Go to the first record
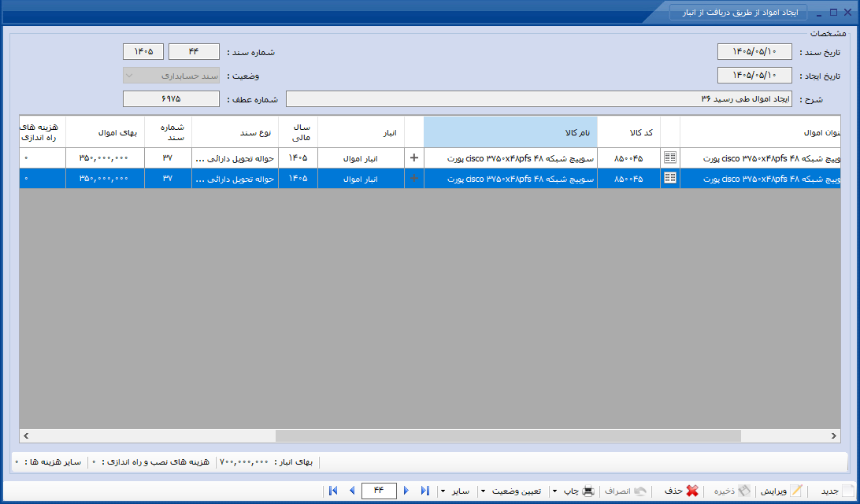 [x=333, y=491]
